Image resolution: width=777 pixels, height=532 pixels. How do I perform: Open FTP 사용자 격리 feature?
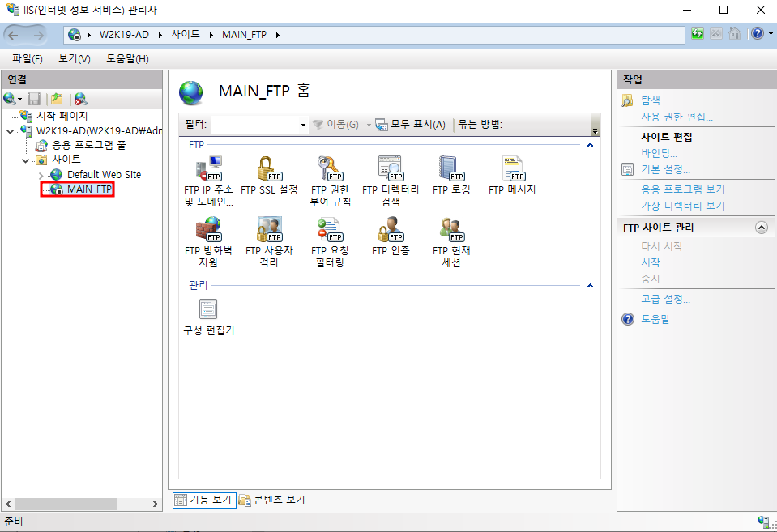[x=269, y=242]
